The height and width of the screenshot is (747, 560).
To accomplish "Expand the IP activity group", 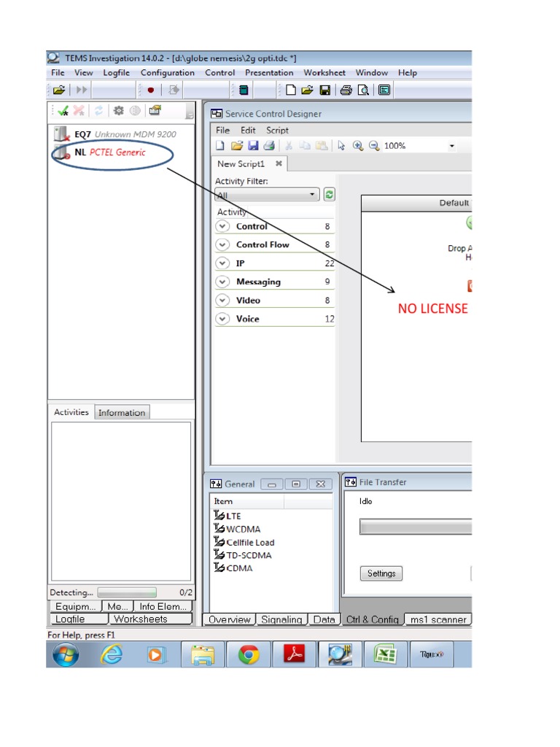I will click(222, 263).
